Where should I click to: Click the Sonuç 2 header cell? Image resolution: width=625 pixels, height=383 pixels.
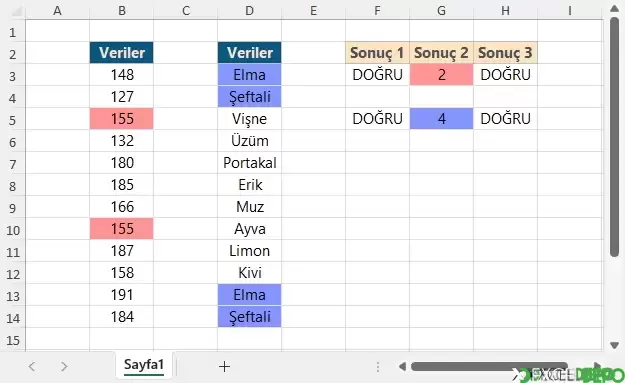pos(441,53)
